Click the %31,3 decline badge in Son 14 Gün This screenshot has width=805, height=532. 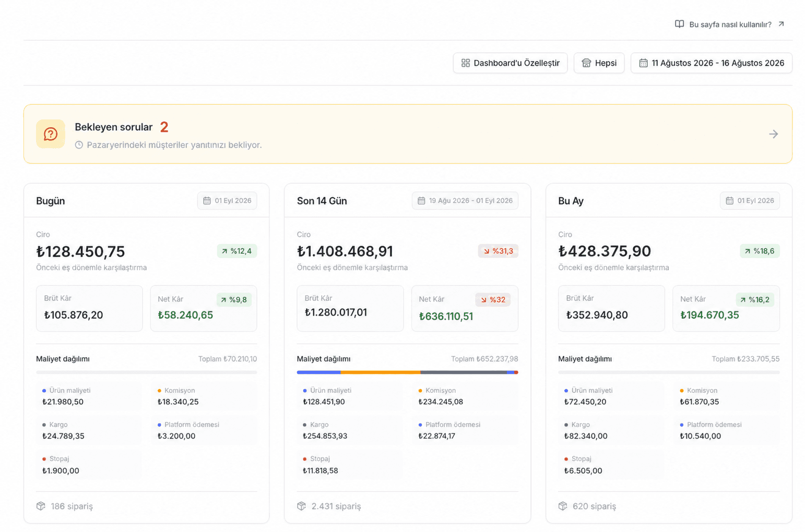498,251
